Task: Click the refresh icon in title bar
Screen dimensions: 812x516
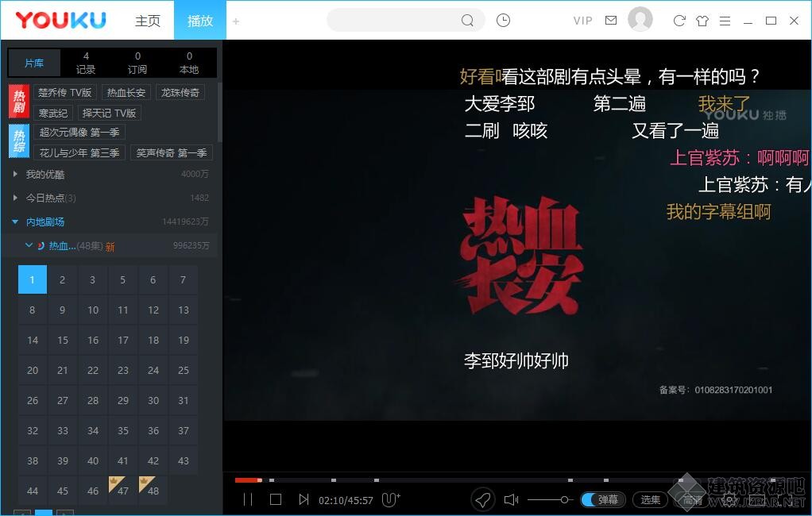Action: coord(679,21)
